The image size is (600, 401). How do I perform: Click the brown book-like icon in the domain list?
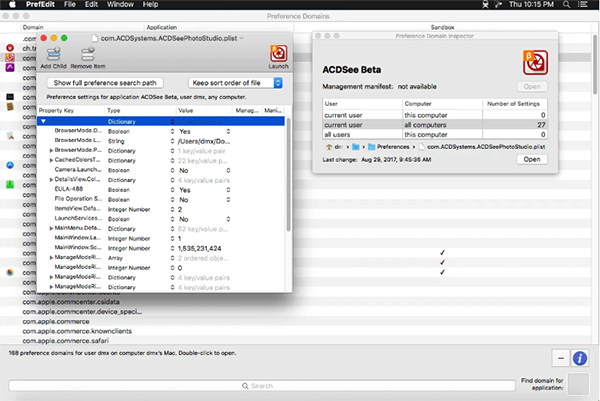[x=10, y=106]
